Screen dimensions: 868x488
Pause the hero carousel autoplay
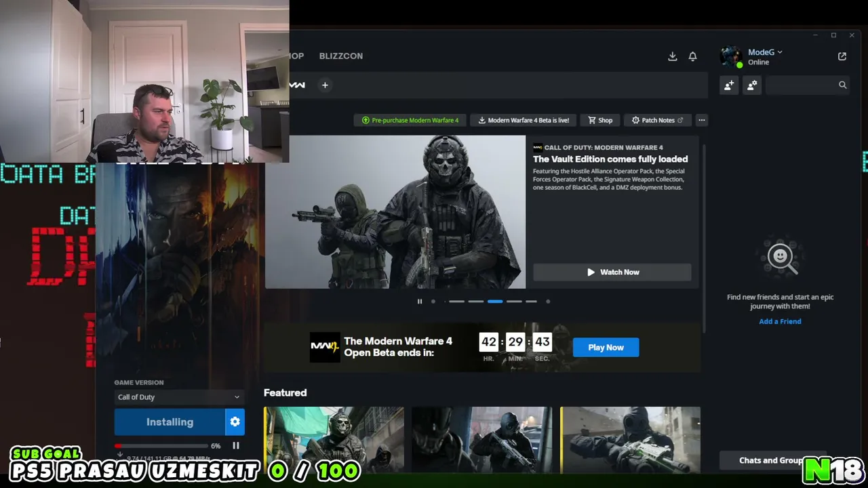(x=420, y=302)
